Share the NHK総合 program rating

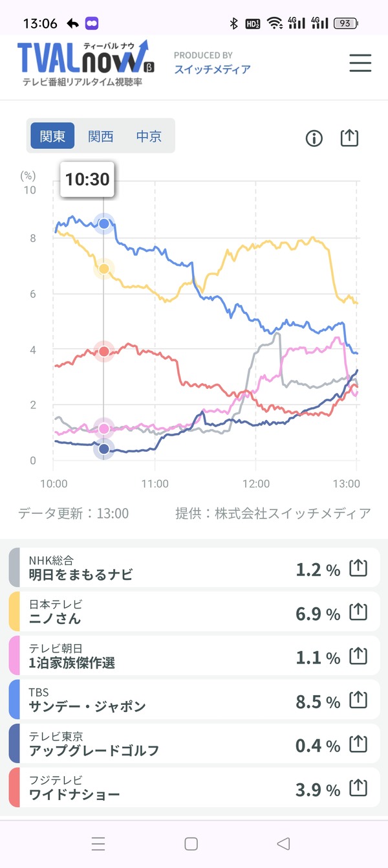358,568
